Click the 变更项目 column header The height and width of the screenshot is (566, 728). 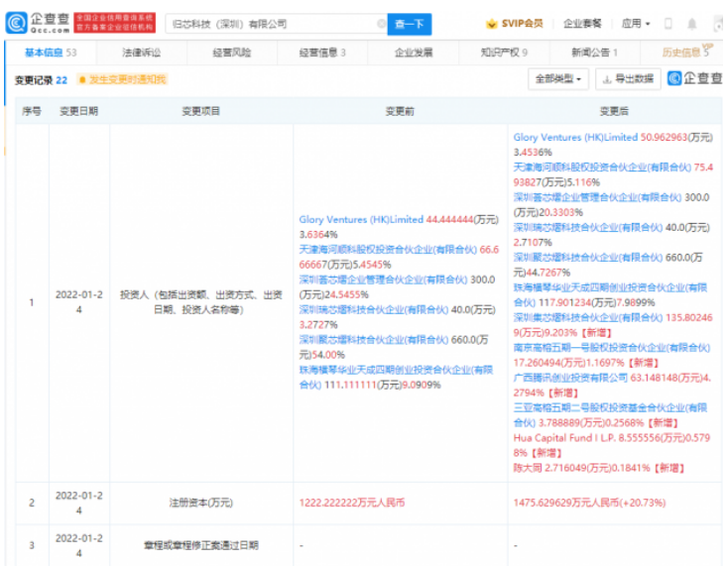[x=200, y=111]
